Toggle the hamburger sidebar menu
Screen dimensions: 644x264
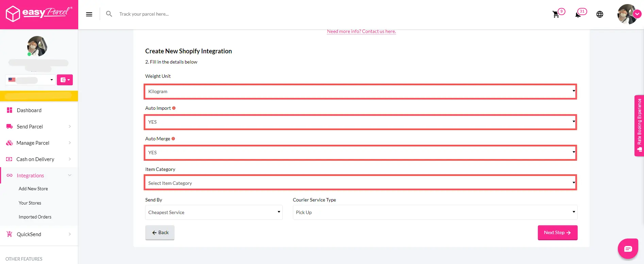(x=89, y=14)
